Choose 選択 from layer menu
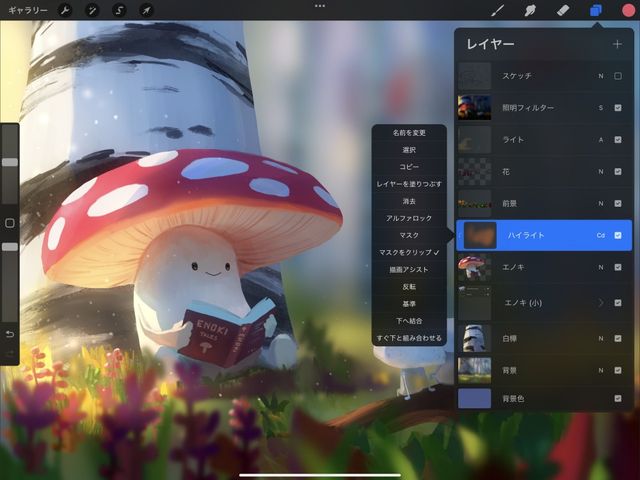Screen dimensions: 640x480 [409, 150]
